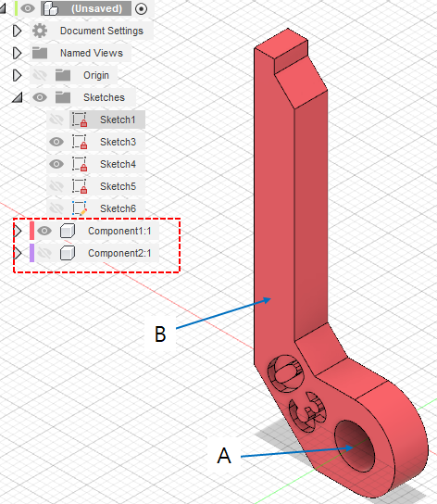Click the embossed 0 on the model

pos(286,373)
